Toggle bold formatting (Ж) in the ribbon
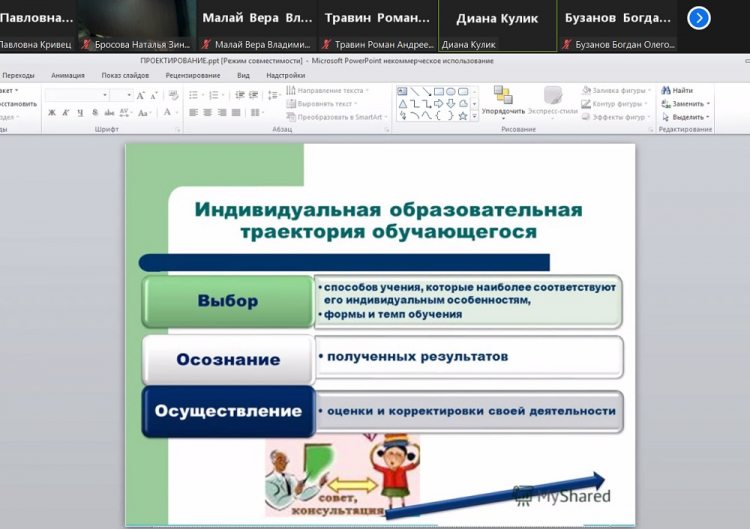The image size is (750, 529). 51,112
